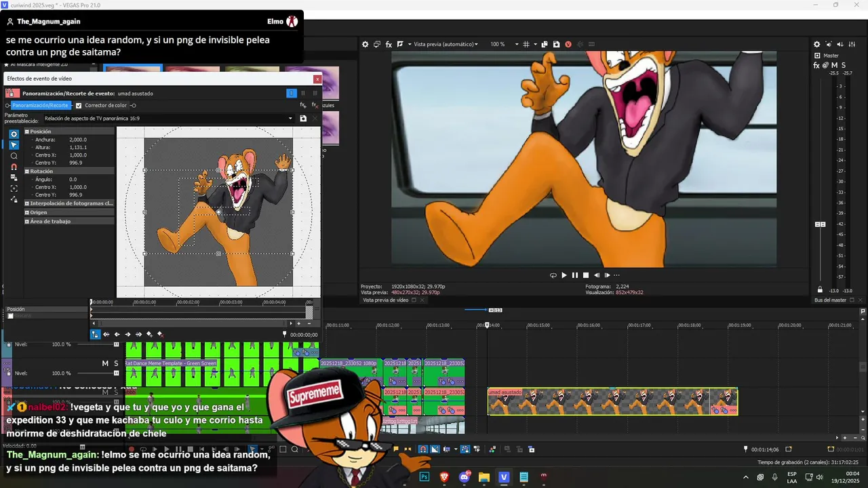Image resolution: width=868 pixels, height=488 pixels.
Task: Toggle external monitor preview icon
Action: pyautogui.click(x=377, y=44)
